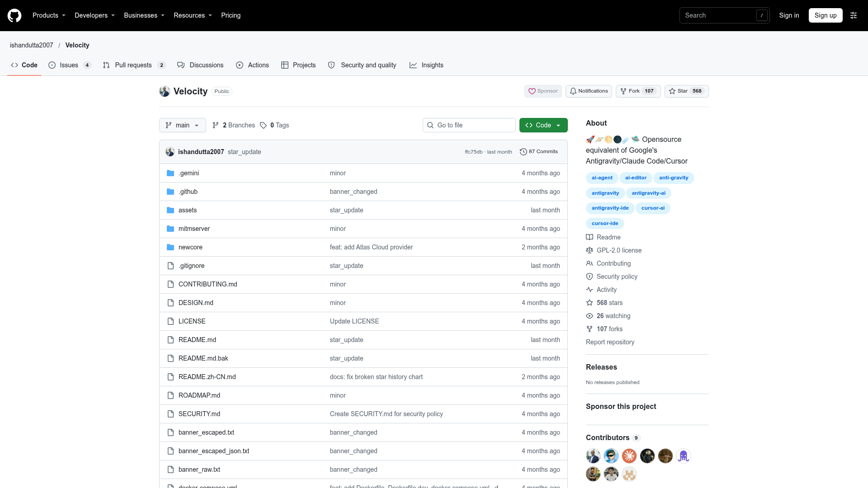Click the committer avatar in commit bar
Screen dimensions: 868x488
tap(170, 152)
